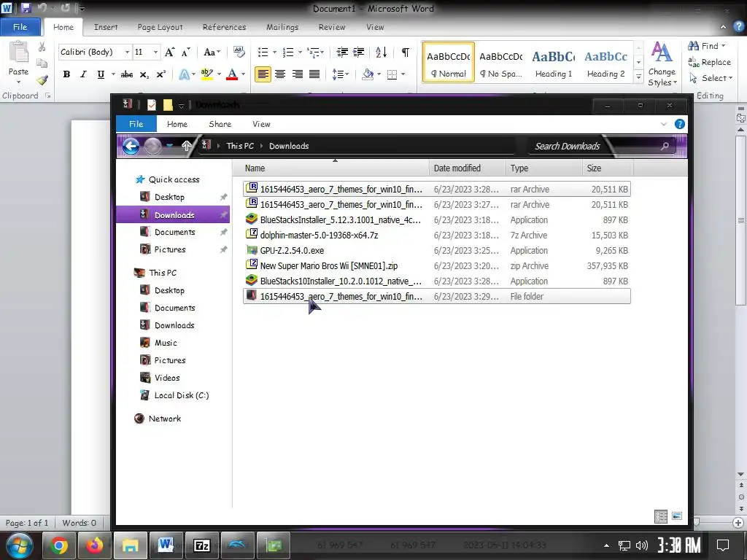Open Word Mailings tab
Image resolution: width=747 pixels, height=560 pixels.
click(282, 27)
